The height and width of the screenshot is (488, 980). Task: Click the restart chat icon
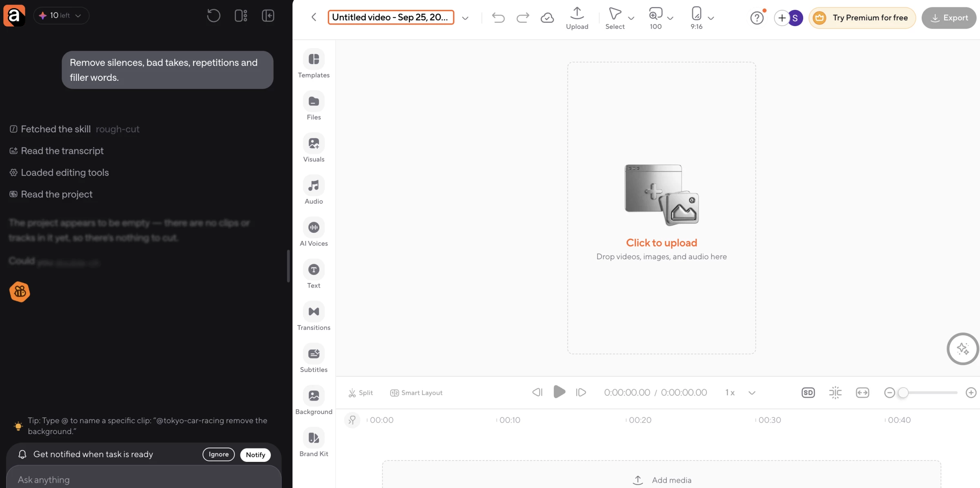point(214,16)
